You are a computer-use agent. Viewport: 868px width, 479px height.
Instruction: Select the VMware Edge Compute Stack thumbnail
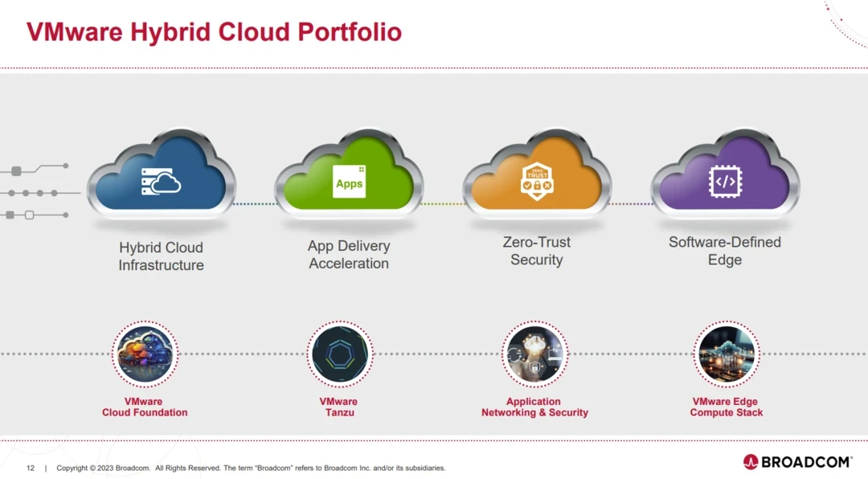point(726,354)
